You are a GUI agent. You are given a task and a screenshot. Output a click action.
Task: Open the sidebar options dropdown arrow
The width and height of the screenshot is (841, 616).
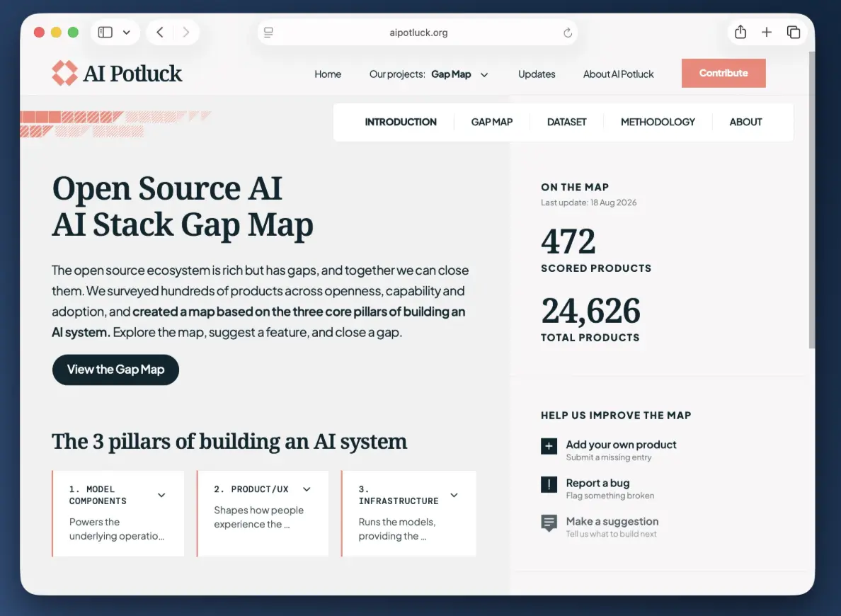point(127,32)
